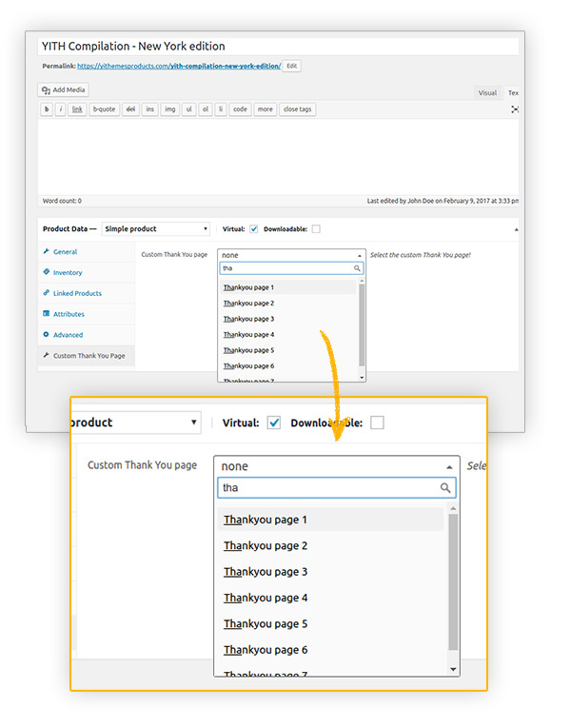
Task: Open the yith-compilation-new-york-edition permalink
Action: (x=179, y=66)
